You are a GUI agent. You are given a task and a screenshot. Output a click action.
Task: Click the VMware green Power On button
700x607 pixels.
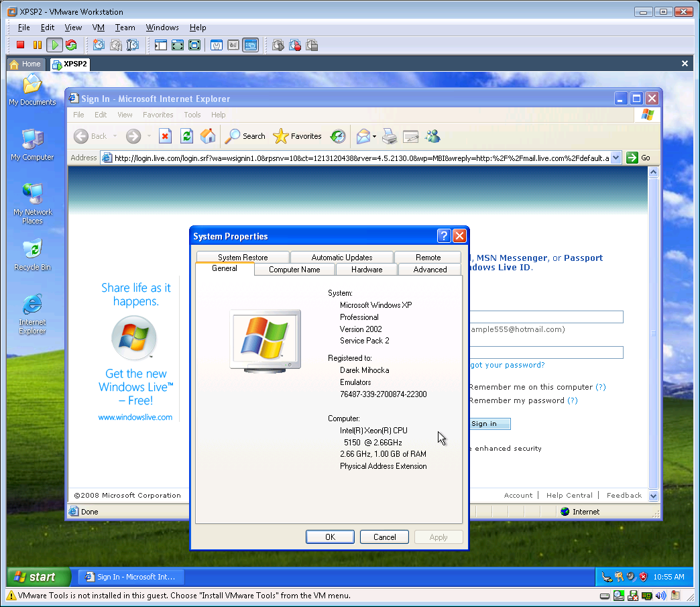[x=54, y=45]
